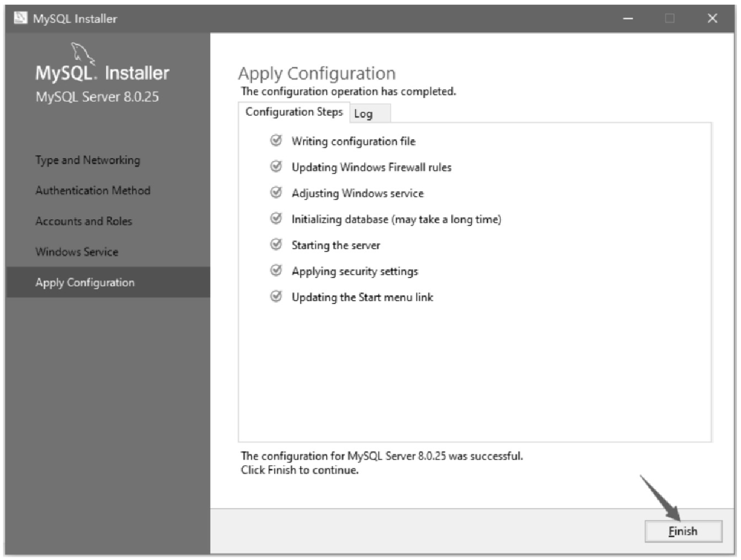Image resolution: width=741 pixels, height=560 pixels.
Task: Open Type and Networking step
Action: tap(87, 160)
